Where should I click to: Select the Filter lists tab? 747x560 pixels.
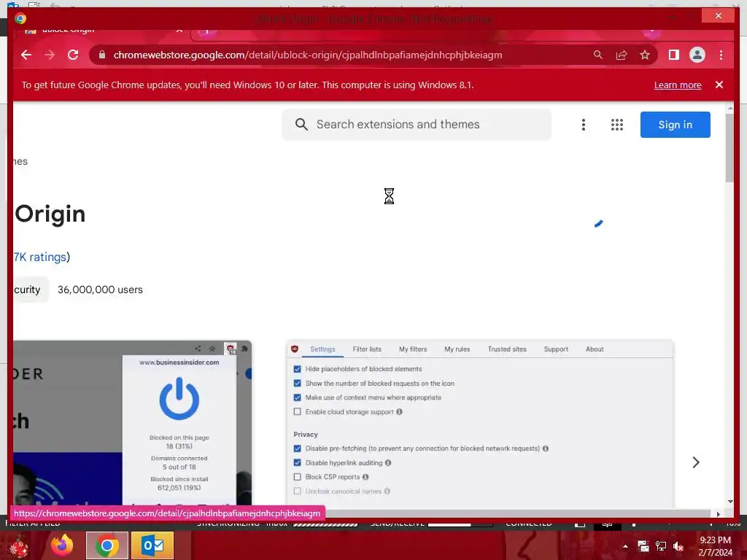(x=367, y=349)
